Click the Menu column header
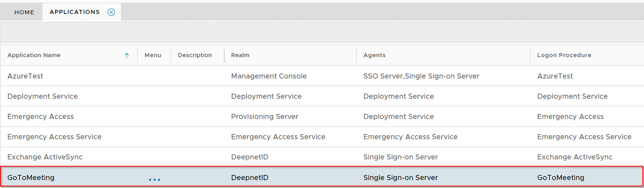644x188 pixels. 153,55
